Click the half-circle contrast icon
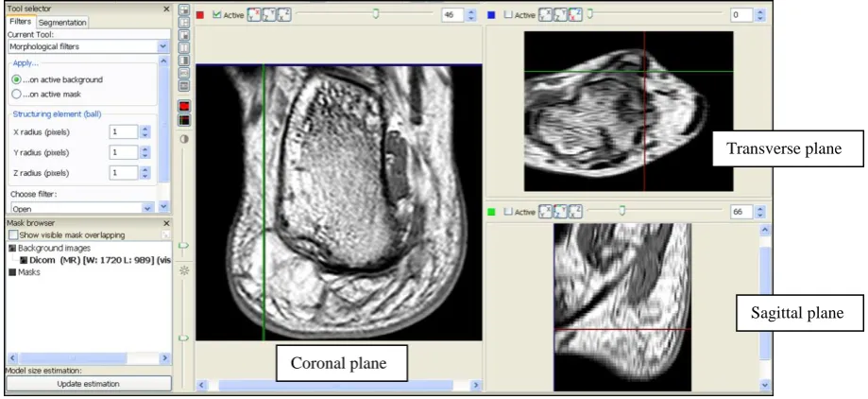The height and width of the screenshot is (399, 868). [x=184, y=139]
